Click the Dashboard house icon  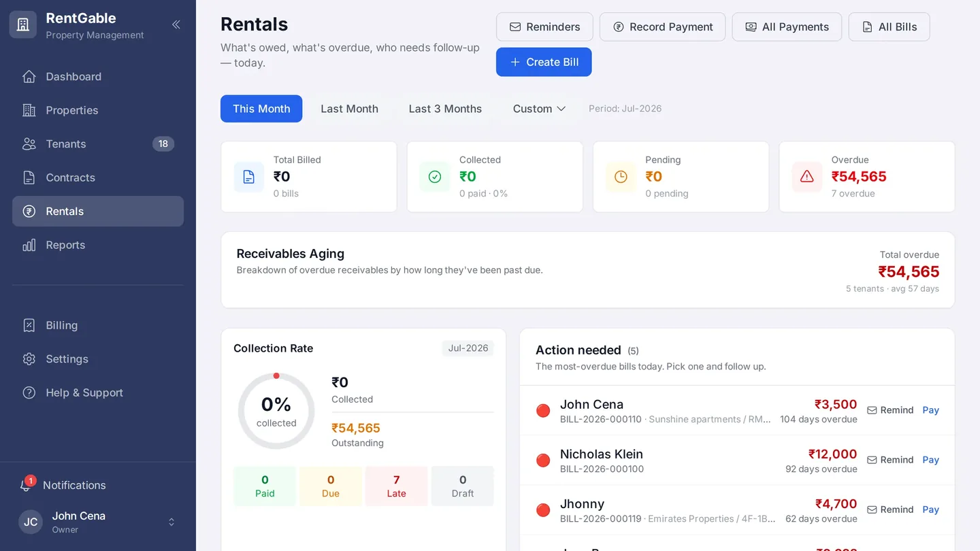29,77
